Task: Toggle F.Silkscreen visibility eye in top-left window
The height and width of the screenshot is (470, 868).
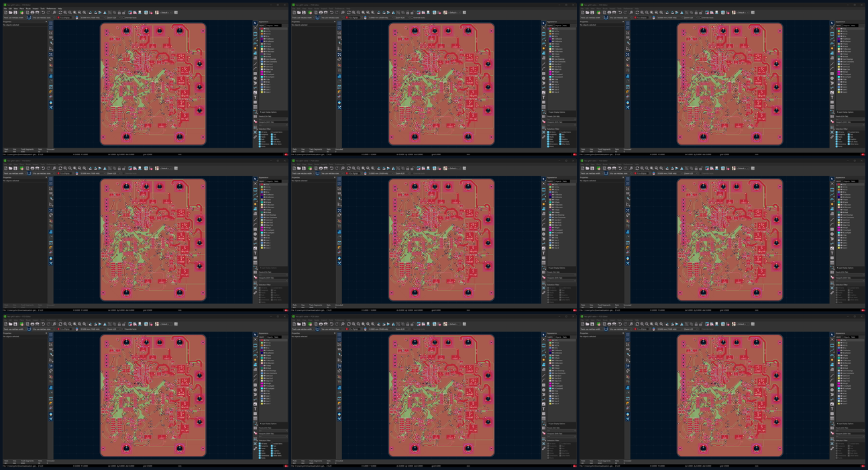Action: [x=264, y=48]
